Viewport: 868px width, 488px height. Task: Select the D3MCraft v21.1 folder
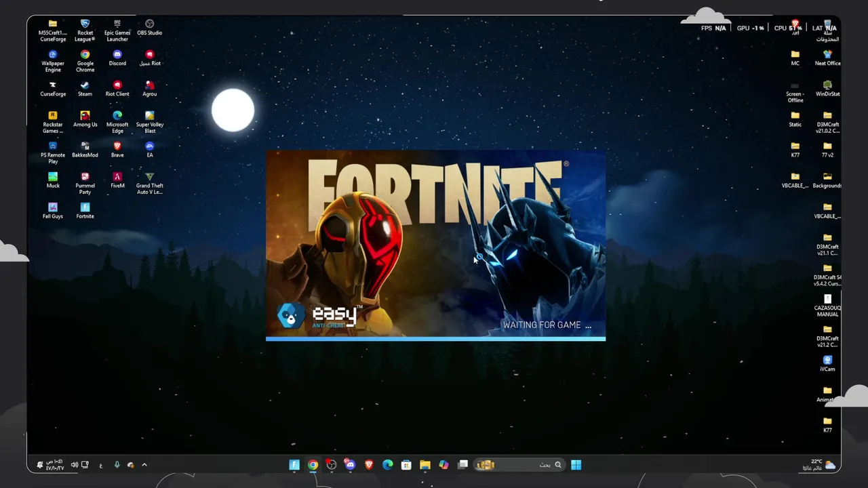pos(827,244)
